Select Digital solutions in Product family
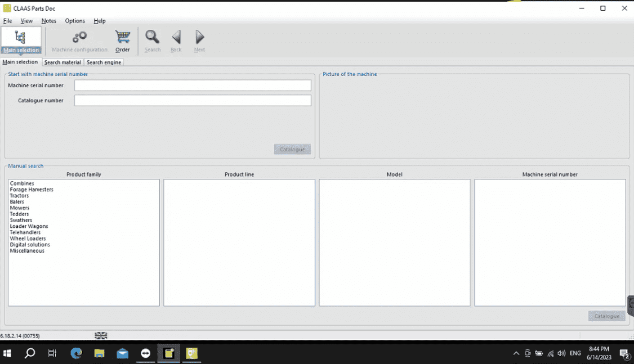 tap(30, 244)
